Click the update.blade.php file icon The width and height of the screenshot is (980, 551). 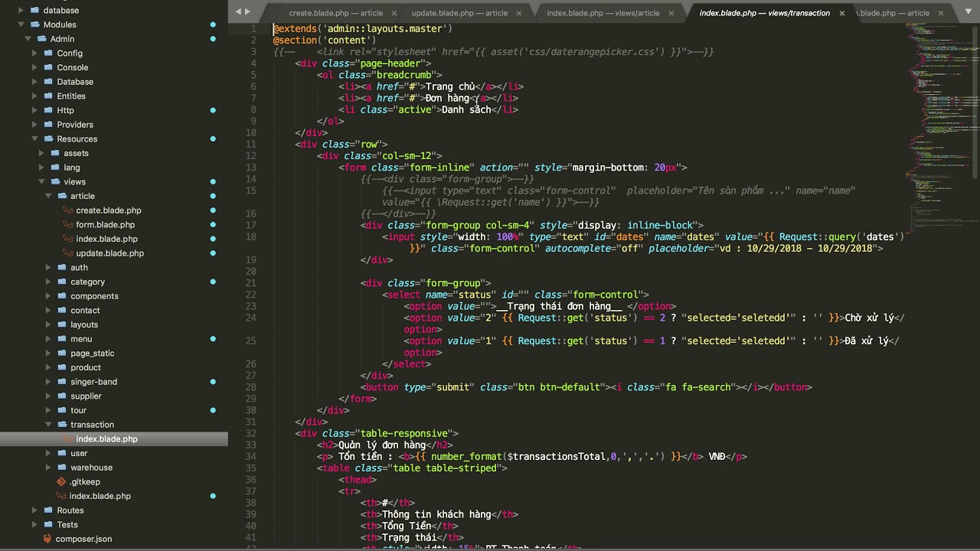pyautogui.click(x=68, y=253)
